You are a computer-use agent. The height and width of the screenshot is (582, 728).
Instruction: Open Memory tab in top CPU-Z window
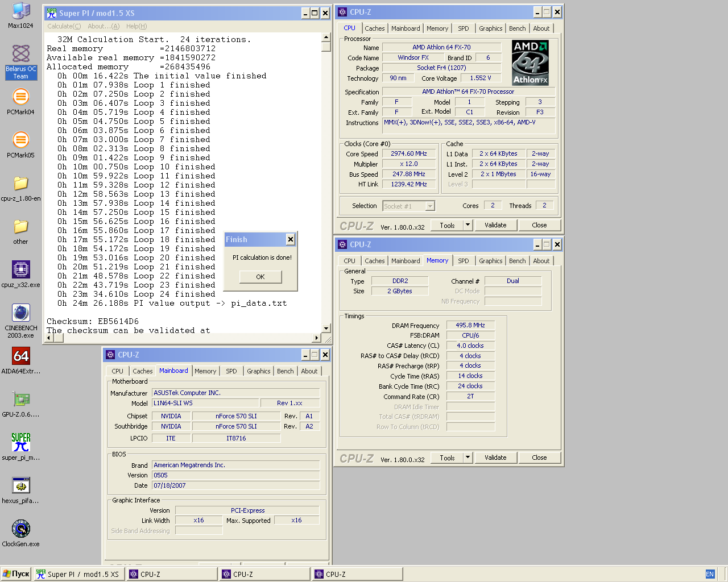(437, 28)
